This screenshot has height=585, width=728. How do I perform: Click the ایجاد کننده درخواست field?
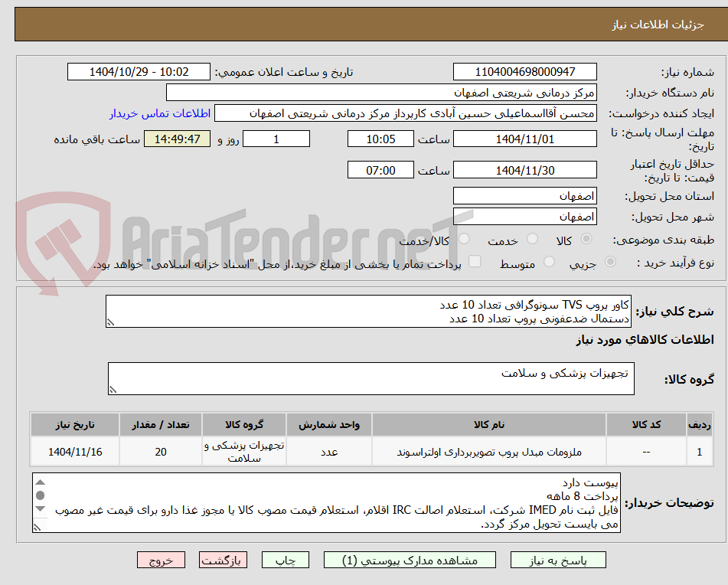click(x=405, y=113)
